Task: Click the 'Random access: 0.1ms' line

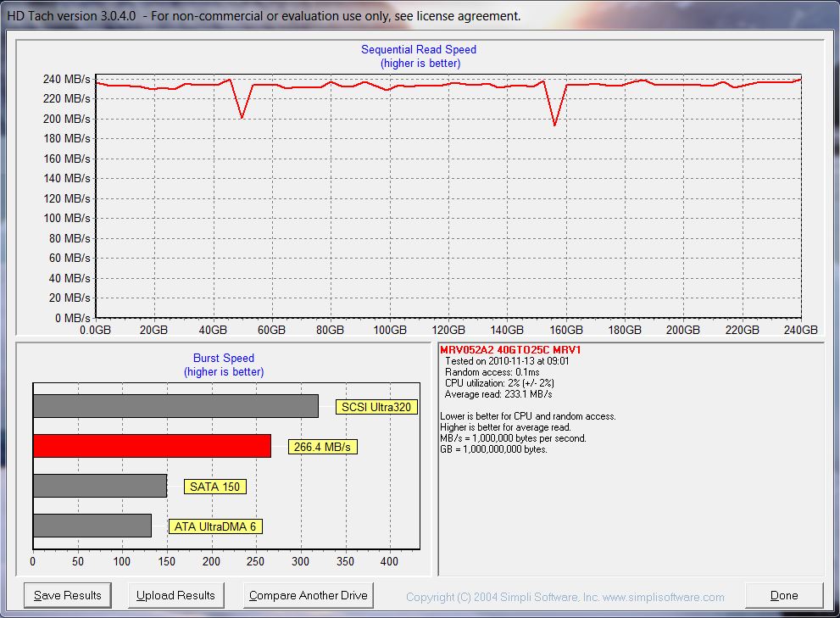Action: 492,372
